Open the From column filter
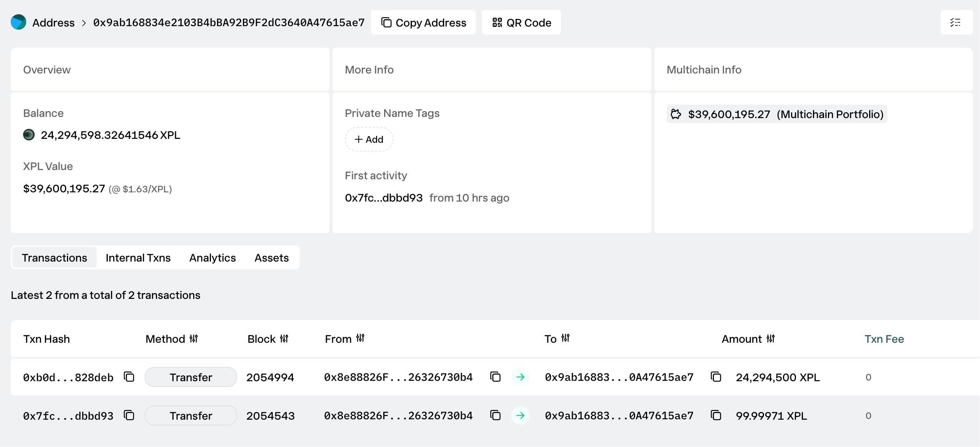The width and height of the screenshot is (980, 447). [x=360, y=338]
